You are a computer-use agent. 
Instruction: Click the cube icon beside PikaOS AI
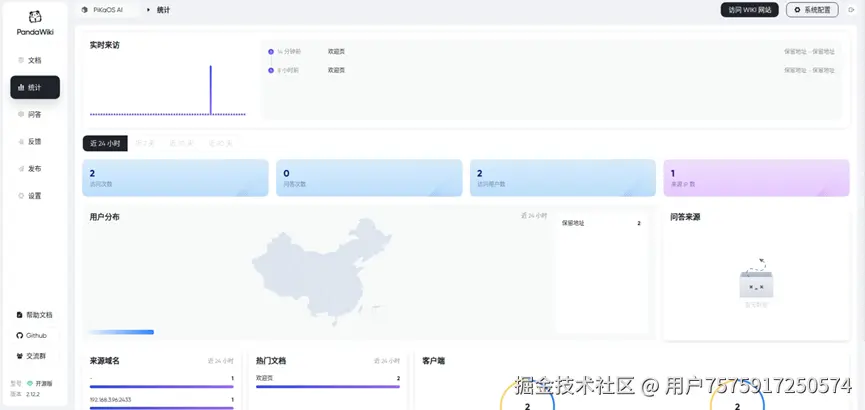click(x=85, y=10)
